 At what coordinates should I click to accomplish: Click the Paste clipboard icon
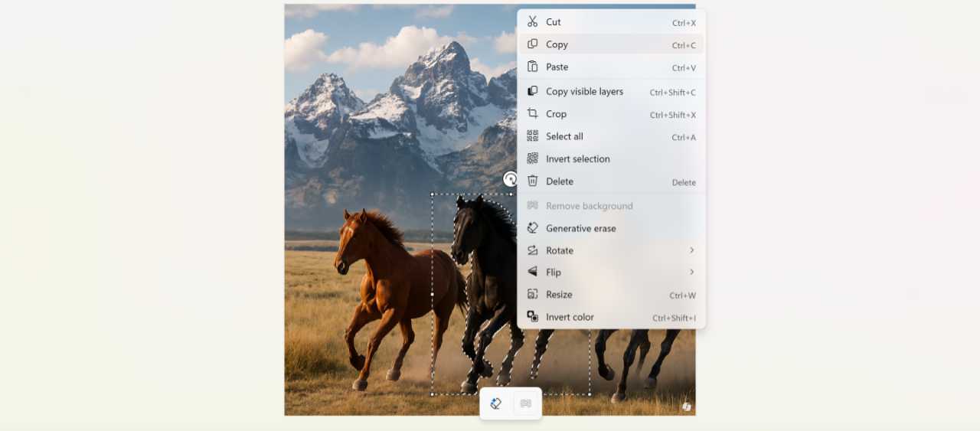(532, 67)
